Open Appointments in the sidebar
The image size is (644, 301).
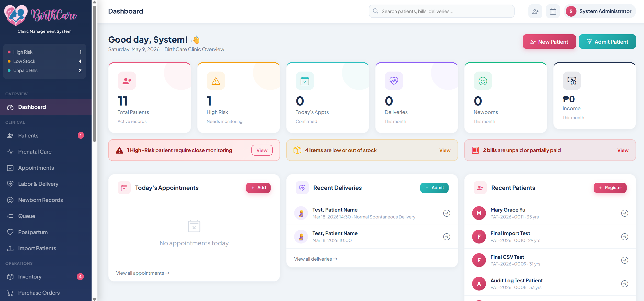click(46, 168)
